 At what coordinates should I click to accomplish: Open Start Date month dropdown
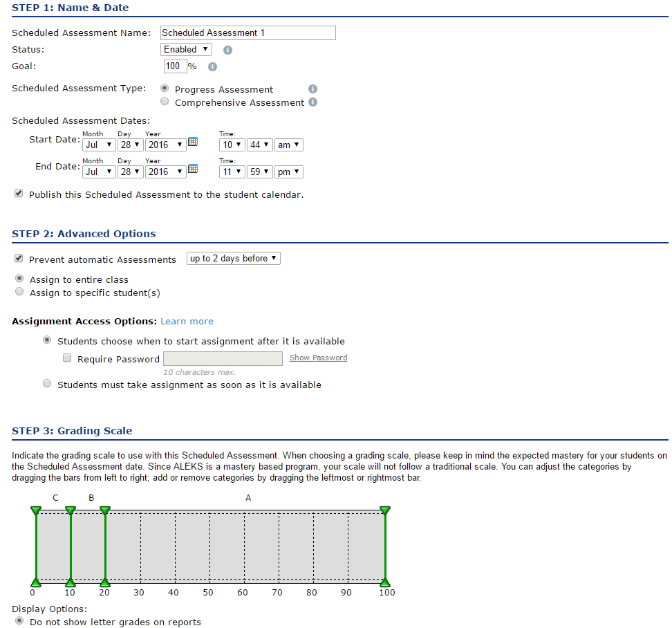pyautogui.click(x=99, y=145)
